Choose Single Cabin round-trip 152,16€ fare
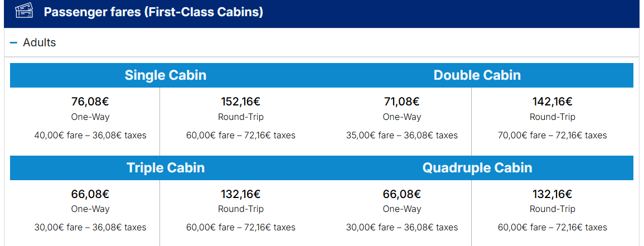The image size is (644, 246). pyautogui.click(x=241, y=102)
